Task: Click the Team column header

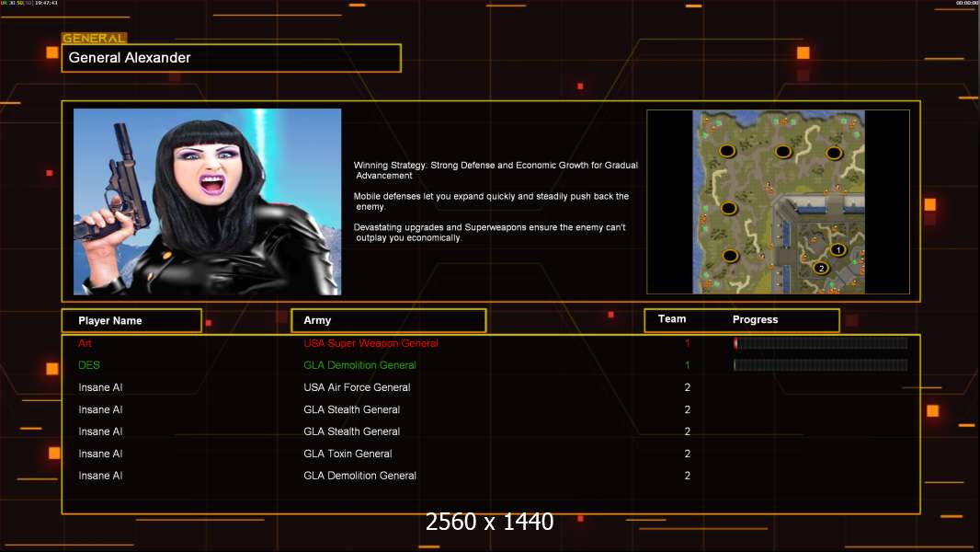Action: 672,319
